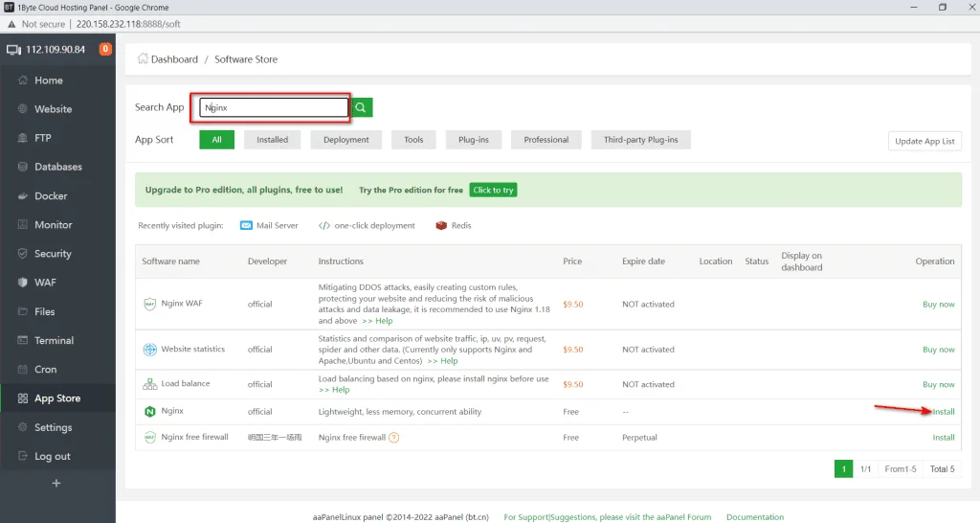The width and height of the screenshot is (980, 523).
Task: Click the Cron calendar icon in the sidebar
Action: [x=23, y=369]
